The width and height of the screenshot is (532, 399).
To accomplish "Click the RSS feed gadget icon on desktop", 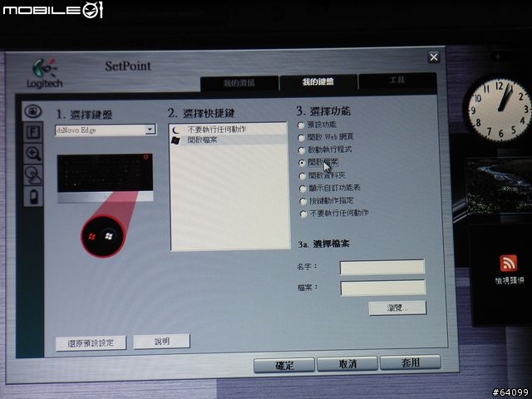I will point(508,264).
